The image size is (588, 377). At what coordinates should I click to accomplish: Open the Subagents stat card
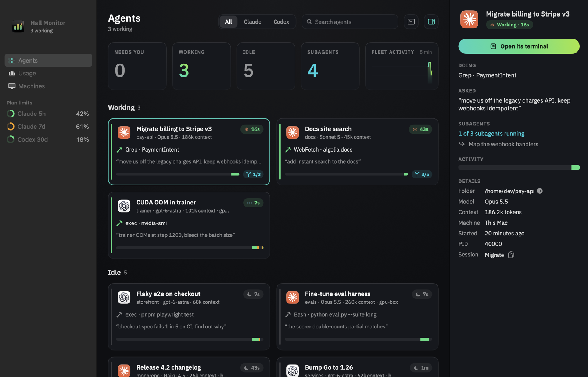[x=330, y=66]
